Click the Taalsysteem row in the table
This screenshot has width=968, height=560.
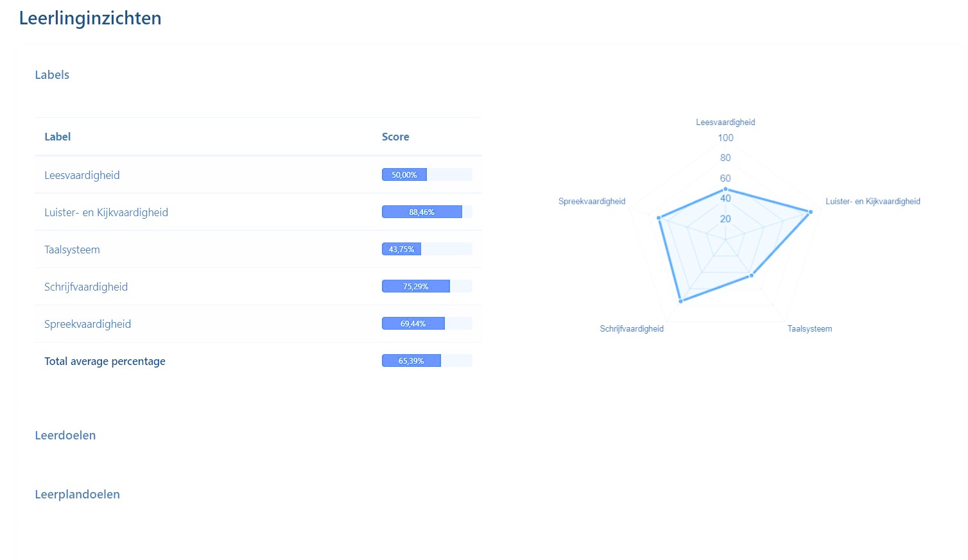coord(72,249)
